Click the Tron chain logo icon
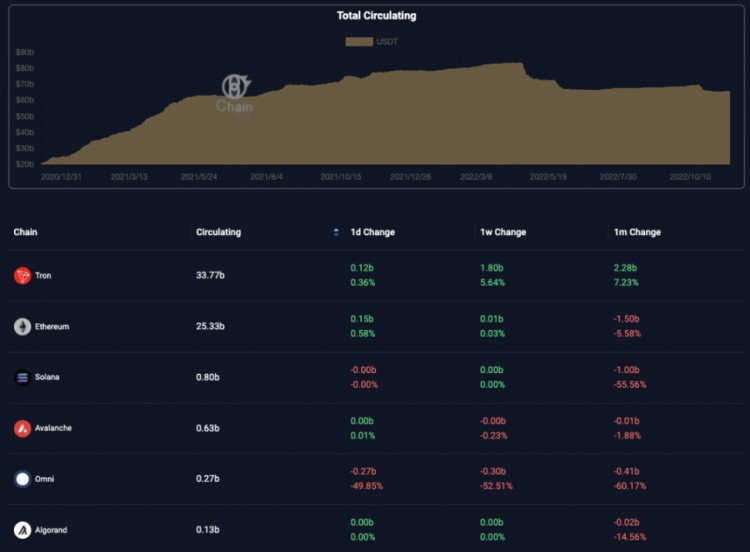Screen dimensions: 750x552 coord(22,276)
